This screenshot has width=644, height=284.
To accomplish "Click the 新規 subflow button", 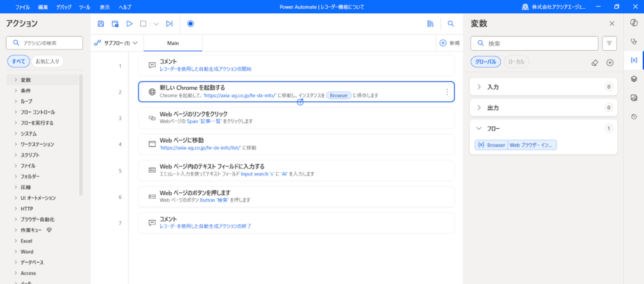I will coord(448,43).
